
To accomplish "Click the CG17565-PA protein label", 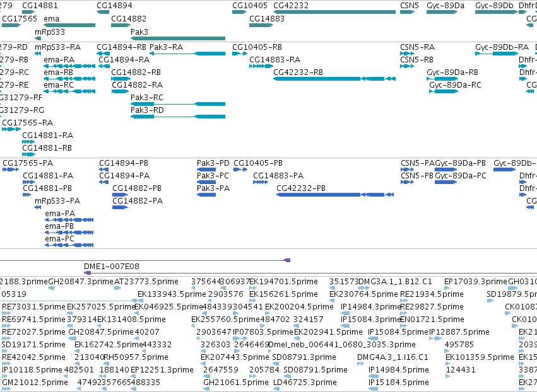I will tap(28, 163).
